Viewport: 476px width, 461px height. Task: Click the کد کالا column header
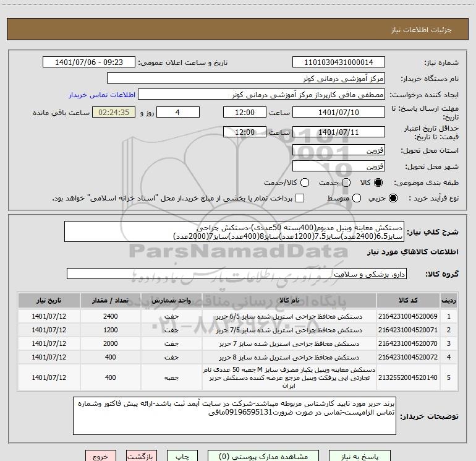point(408,300)
